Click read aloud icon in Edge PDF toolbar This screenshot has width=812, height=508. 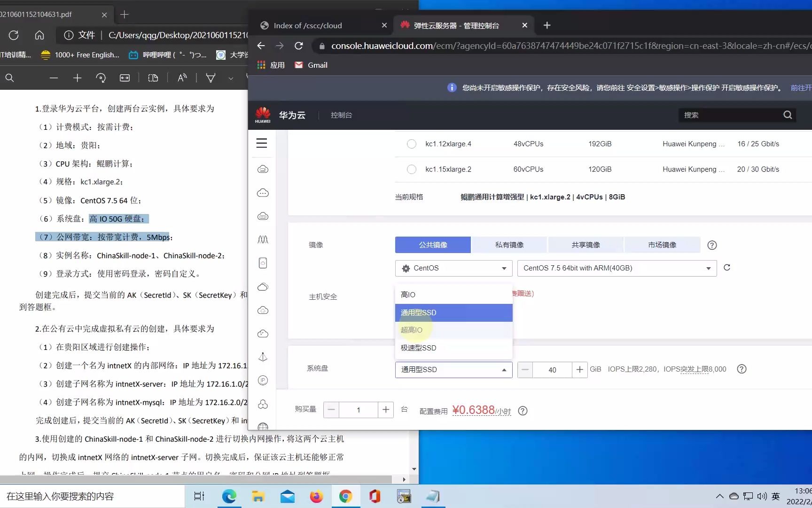pyautogui.click(x=182, y=78)
